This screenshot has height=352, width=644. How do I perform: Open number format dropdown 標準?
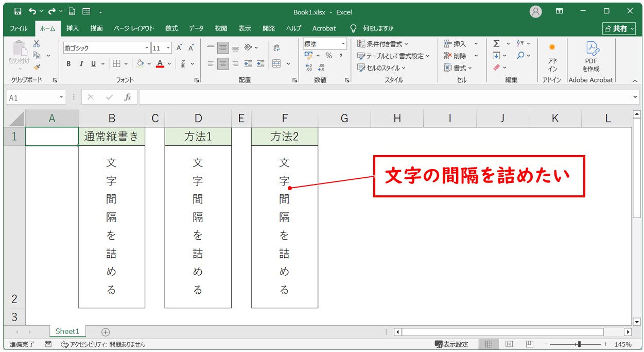click(343, 44)
